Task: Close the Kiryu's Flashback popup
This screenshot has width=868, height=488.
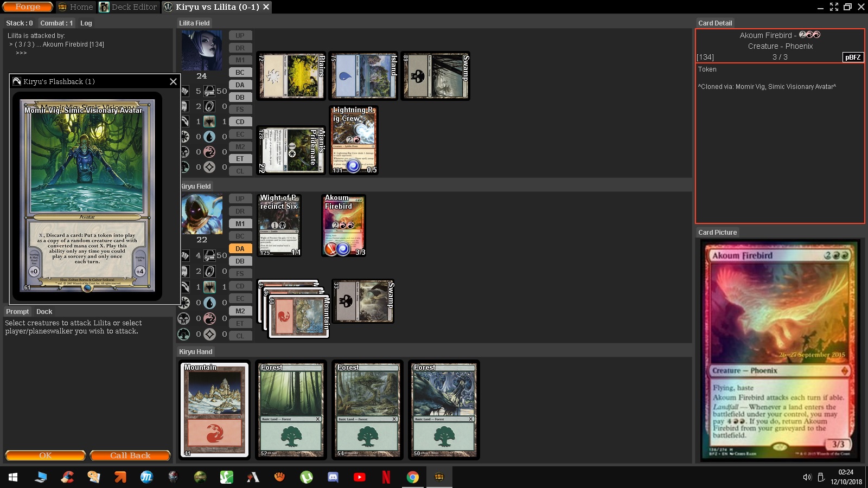Action: 173,81
